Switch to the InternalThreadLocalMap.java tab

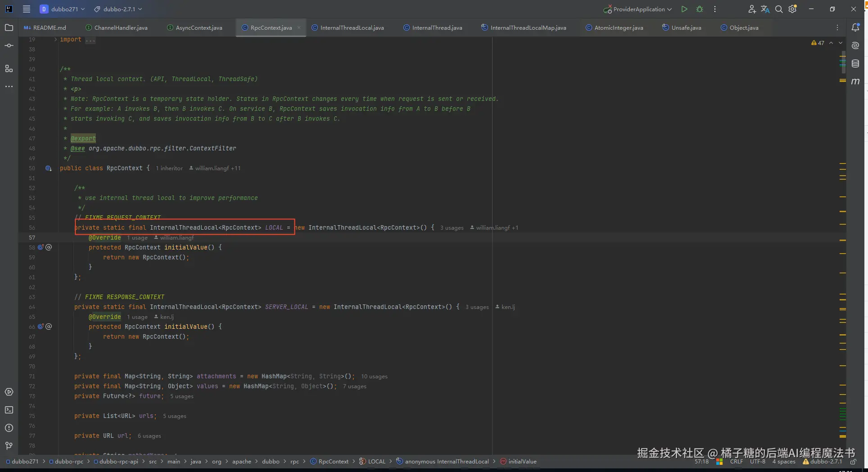coord(524,27)
